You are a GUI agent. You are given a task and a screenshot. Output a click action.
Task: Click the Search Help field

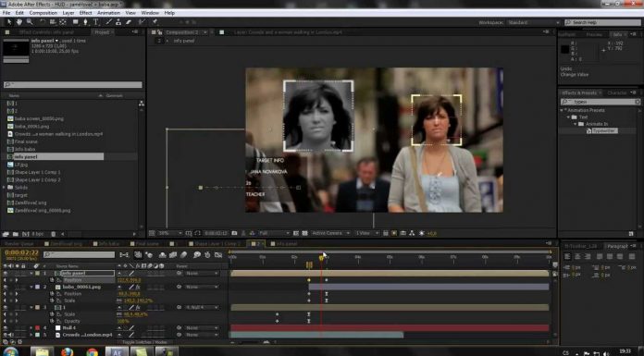602,22
